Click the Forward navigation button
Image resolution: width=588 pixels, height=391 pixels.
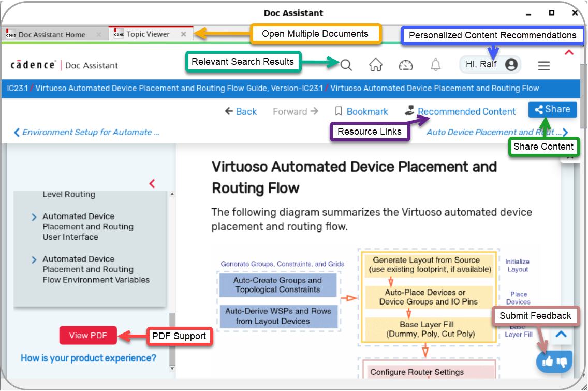(x=296, y=111)
